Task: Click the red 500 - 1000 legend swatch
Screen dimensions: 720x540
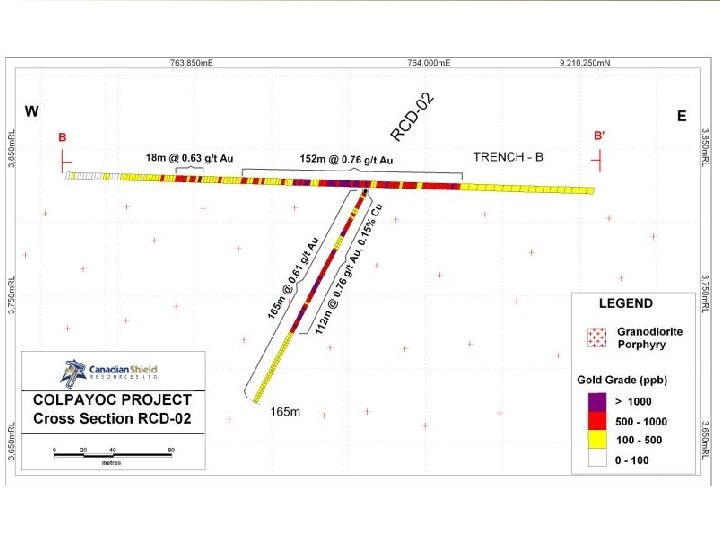Action: 597,421
